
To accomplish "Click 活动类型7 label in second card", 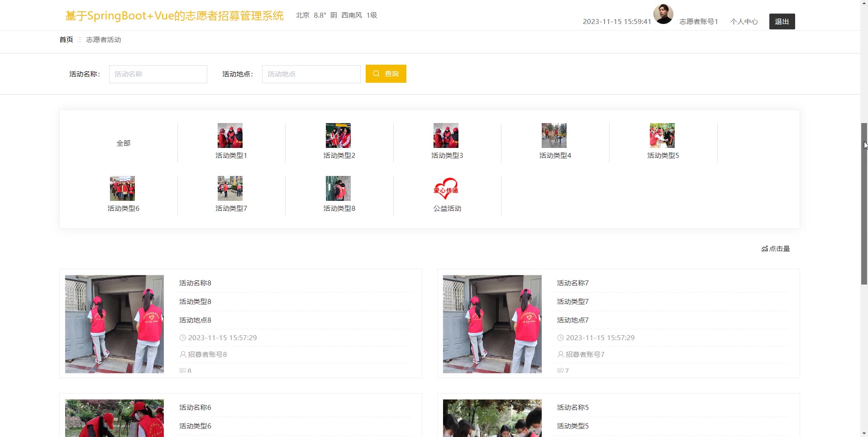I will tap(573, 302).
